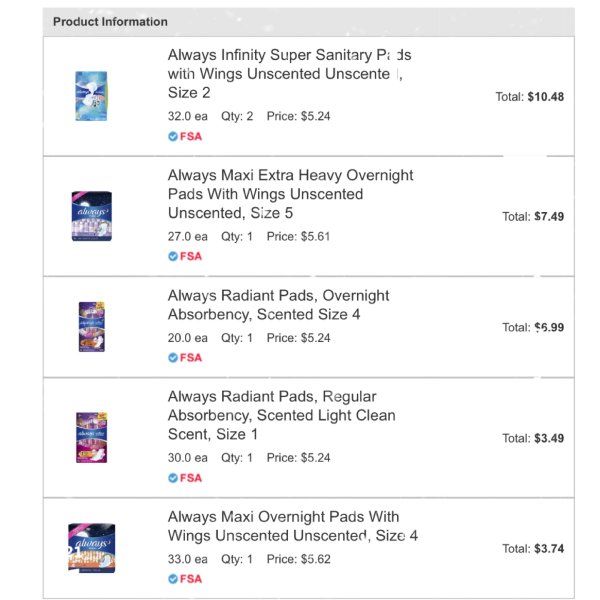Open Always Radiant Overnight Size 4 product image
Viewport: 600px width, 600px height.
[92, 327]
